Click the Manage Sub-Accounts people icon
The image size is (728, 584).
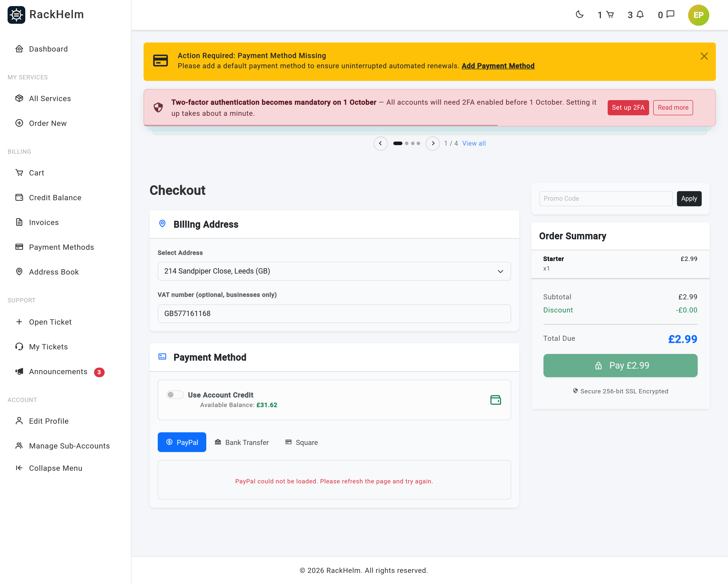19,445
